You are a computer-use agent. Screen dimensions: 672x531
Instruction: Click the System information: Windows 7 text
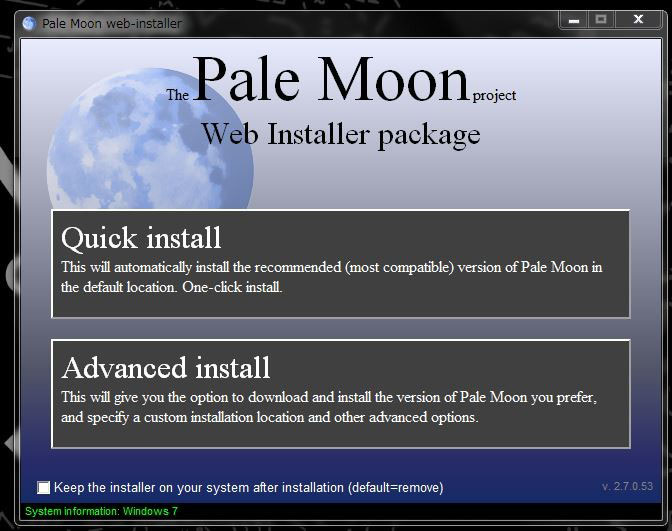(101, 511)
